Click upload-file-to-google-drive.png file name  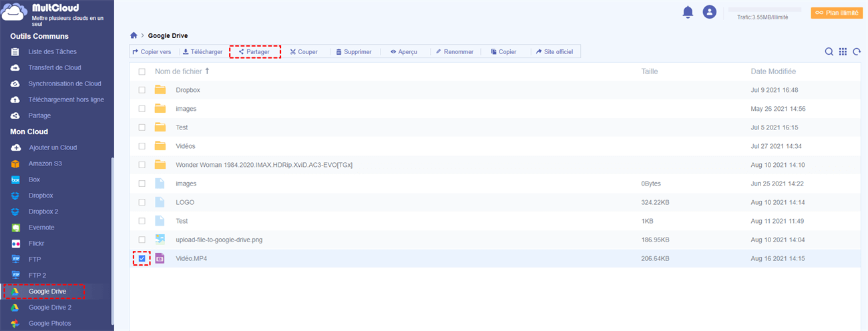tap(219, 240)
